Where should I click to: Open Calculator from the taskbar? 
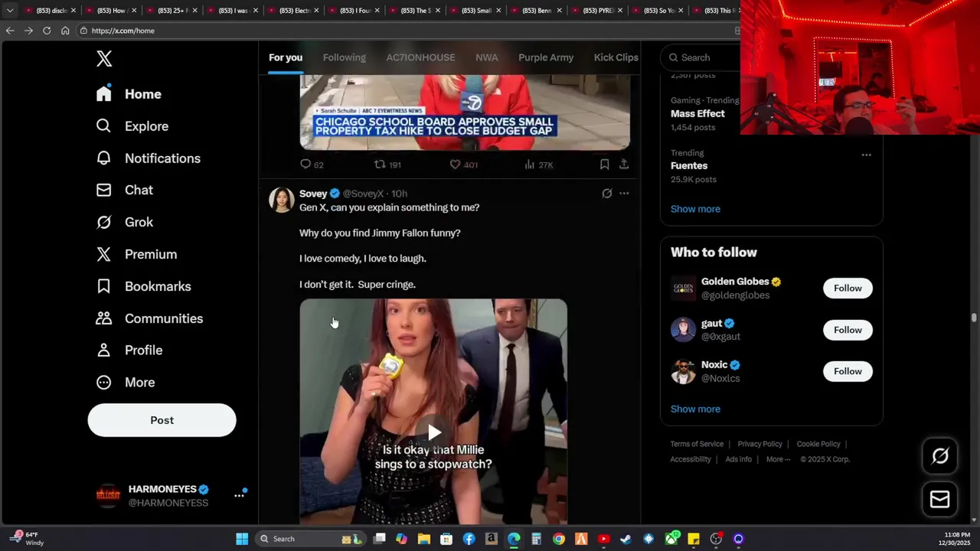click(x=537, y=539)
